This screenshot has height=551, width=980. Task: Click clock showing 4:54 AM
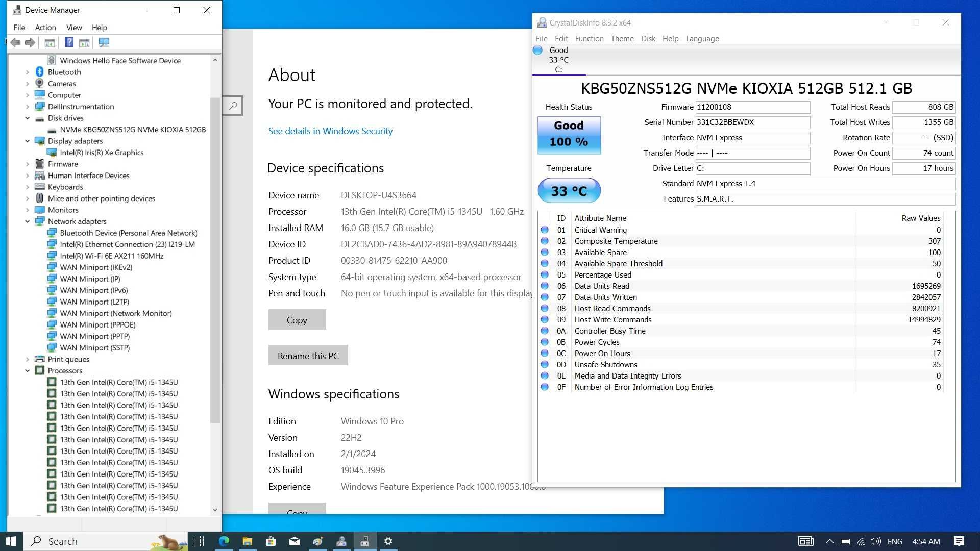coord(926,541)
